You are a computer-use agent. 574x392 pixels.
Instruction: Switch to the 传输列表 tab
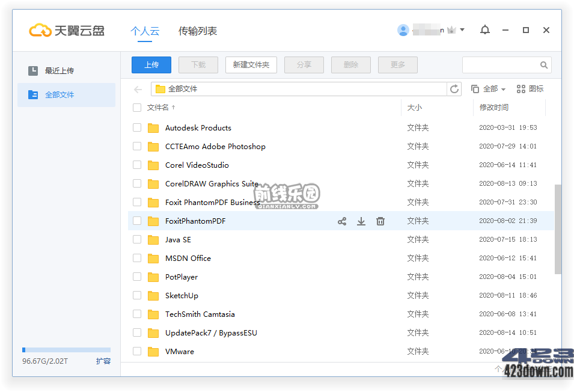click(x=198, y=31)
